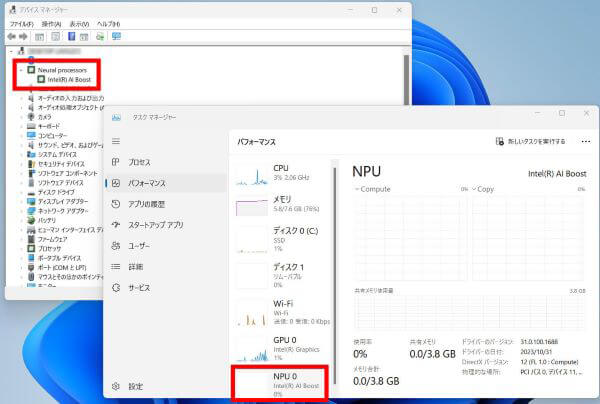Open the Compute graph dropdown in NPU view

coord(357,189)
